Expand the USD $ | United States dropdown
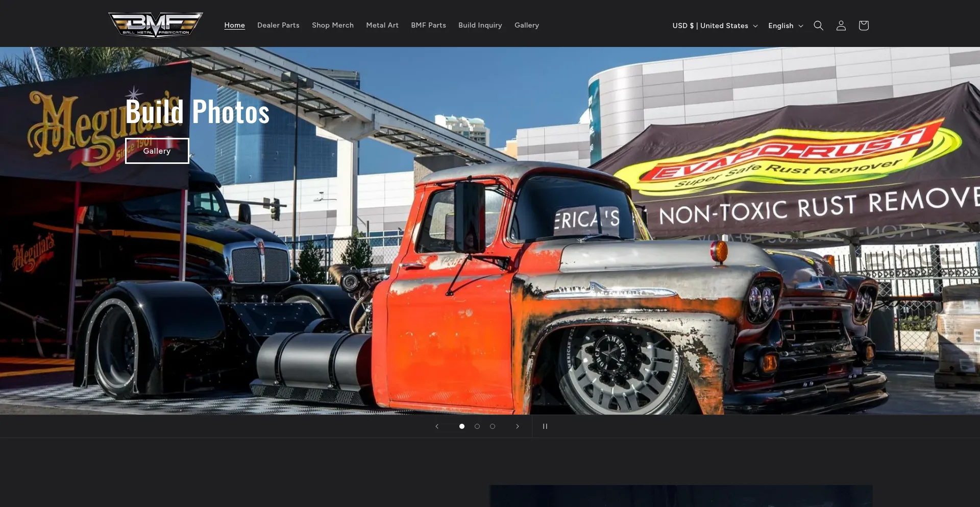The image size is (980, 507). pyautogui.click(x=715, y=26)
